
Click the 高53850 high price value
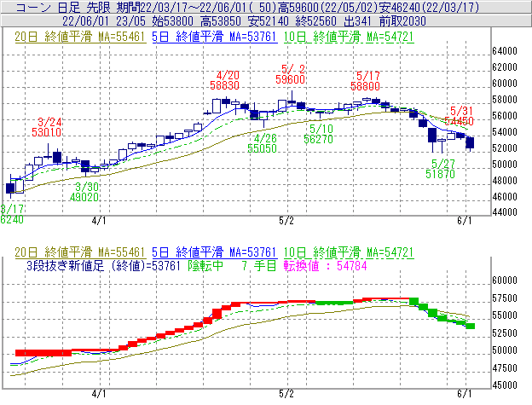pyautogui.click(x=221, y=21)
